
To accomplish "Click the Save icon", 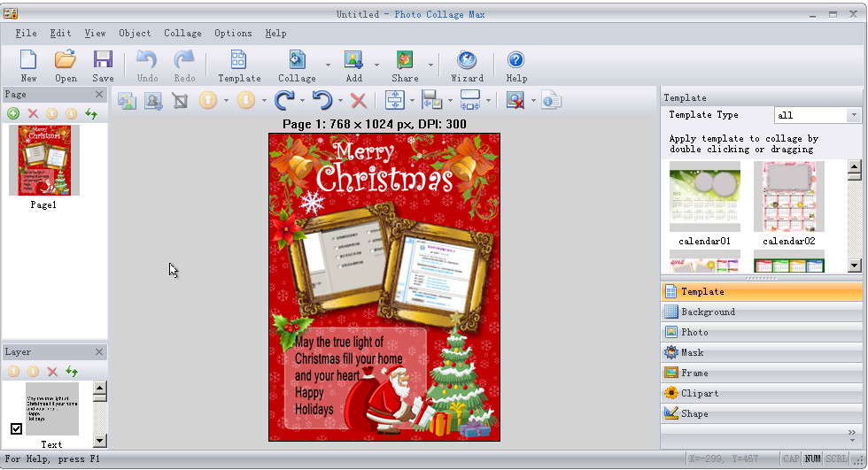I will 103,59.
